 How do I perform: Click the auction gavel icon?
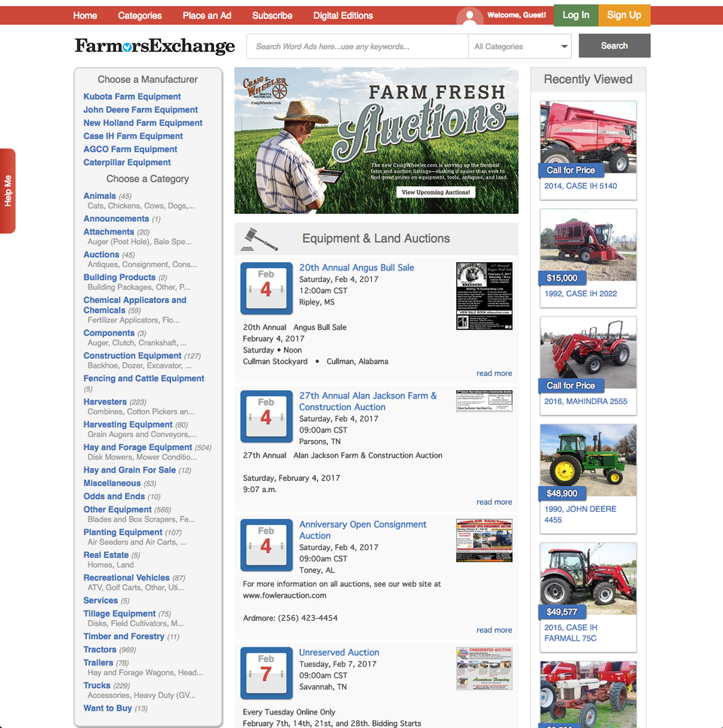259,239
